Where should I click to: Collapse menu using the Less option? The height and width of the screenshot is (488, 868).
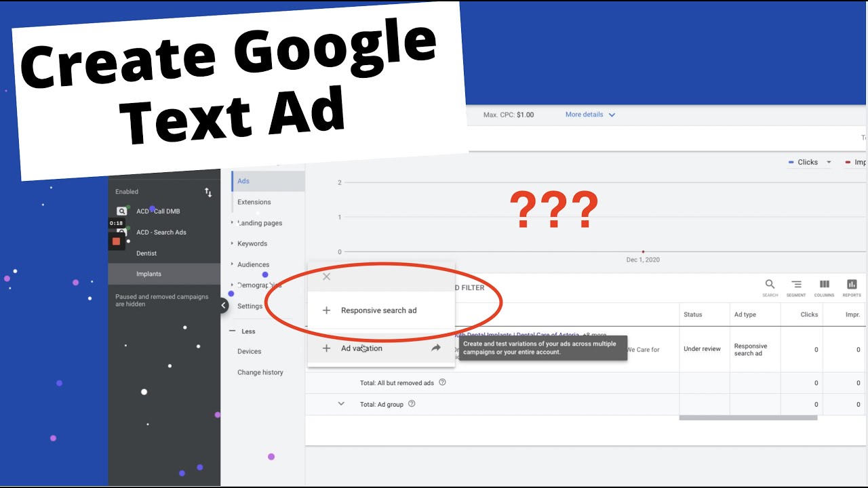pyautogui.click(x=243, y=331)
